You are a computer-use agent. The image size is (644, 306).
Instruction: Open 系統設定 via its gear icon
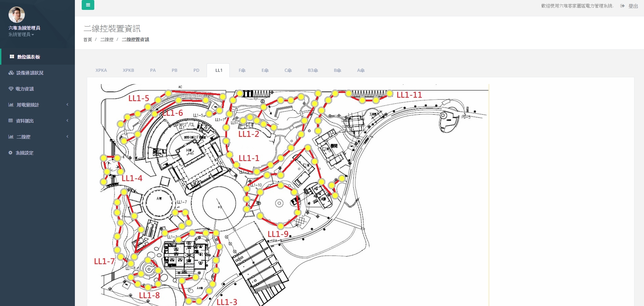(11, 153)
